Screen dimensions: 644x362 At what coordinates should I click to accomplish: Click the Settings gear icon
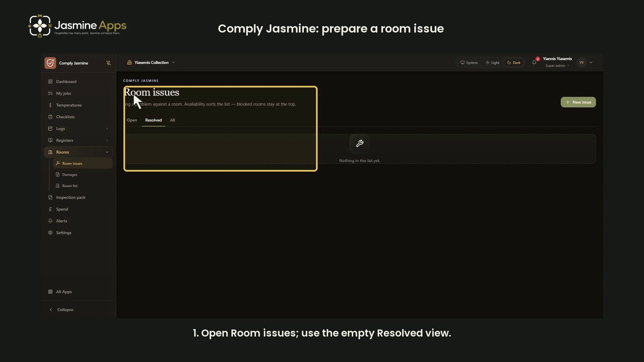click(50, 233)
